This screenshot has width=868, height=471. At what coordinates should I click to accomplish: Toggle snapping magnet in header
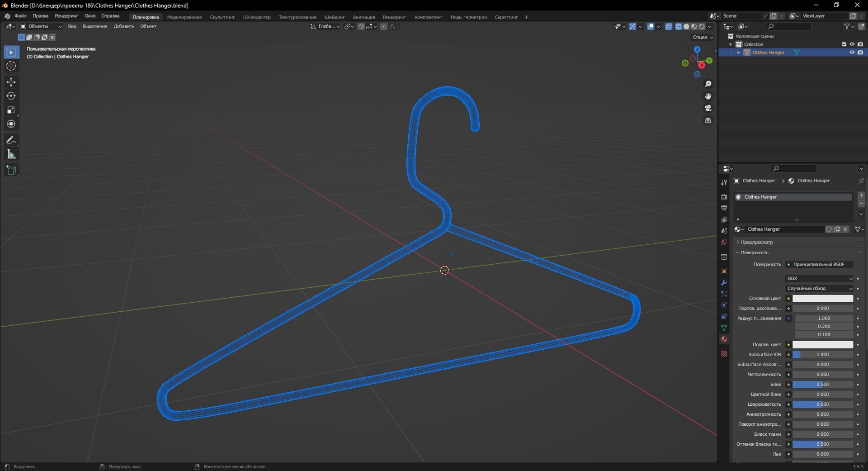point(361,27)
